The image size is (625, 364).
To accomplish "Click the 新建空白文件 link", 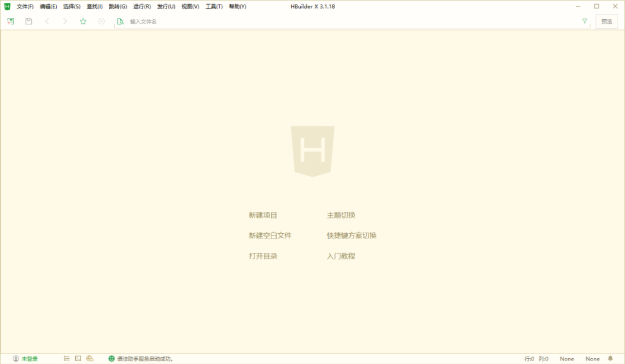I will [x=270, y=236].
